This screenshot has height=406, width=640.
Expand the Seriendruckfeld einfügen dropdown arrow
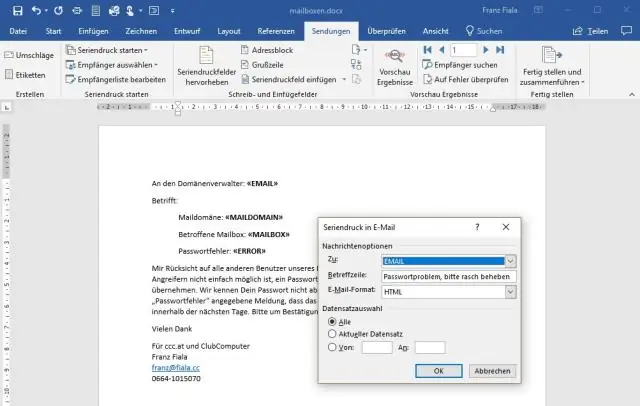click(344, 80)
